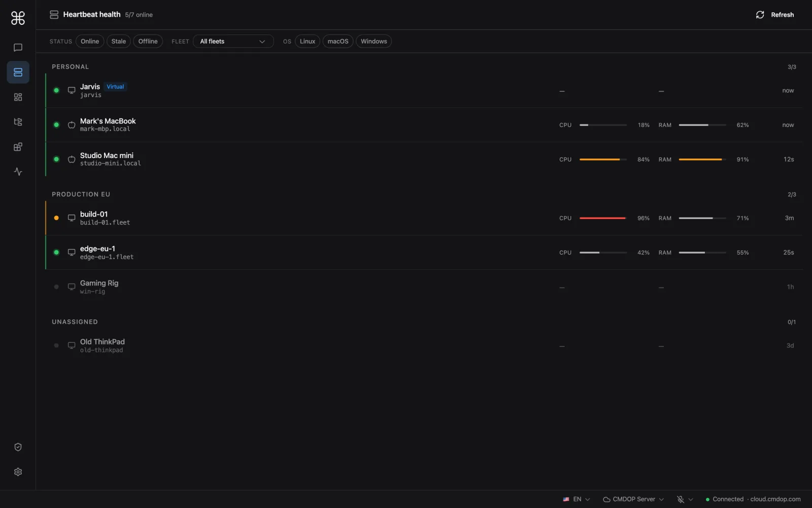Click the 91% RAM value
Screen dimensions: 812x508
point(742,160)
